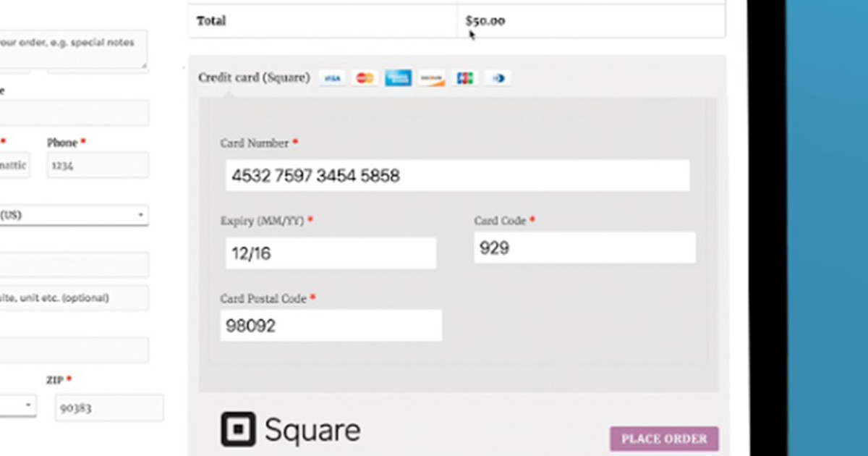868x456 pixels.
Task: Select the Discover card icon
Action: point(431,77)
